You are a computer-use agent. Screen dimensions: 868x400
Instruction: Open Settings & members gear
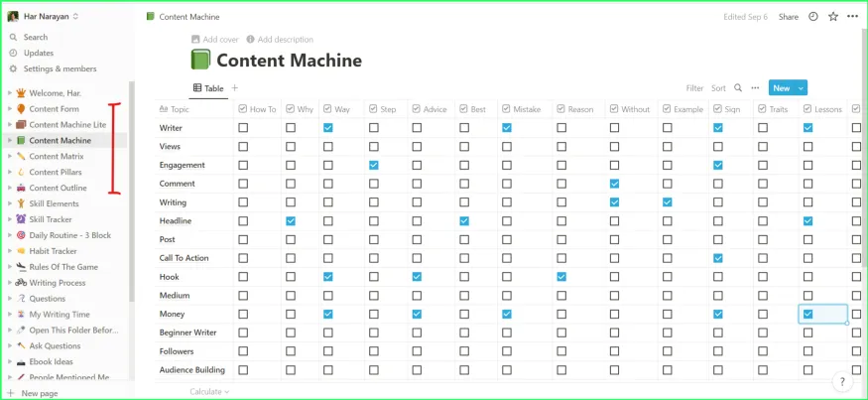(60, 68)
